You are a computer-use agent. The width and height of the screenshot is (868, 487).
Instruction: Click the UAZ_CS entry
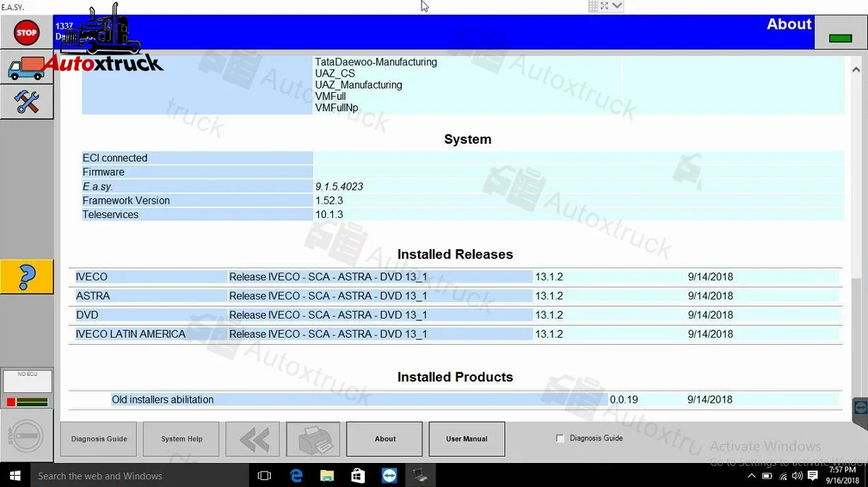335,74
